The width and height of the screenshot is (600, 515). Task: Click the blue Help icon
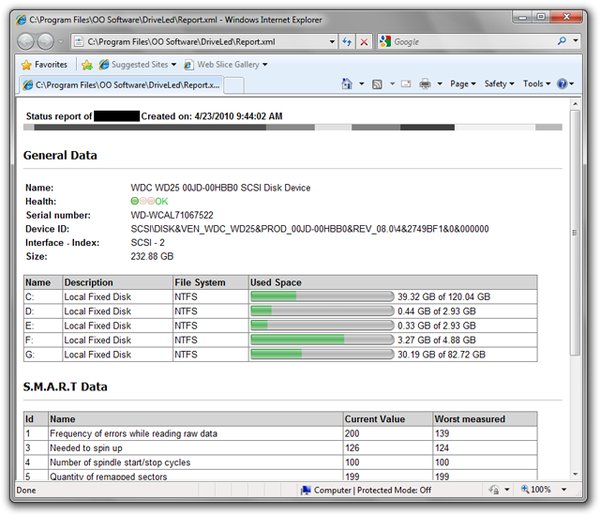(x=562, y=84)
